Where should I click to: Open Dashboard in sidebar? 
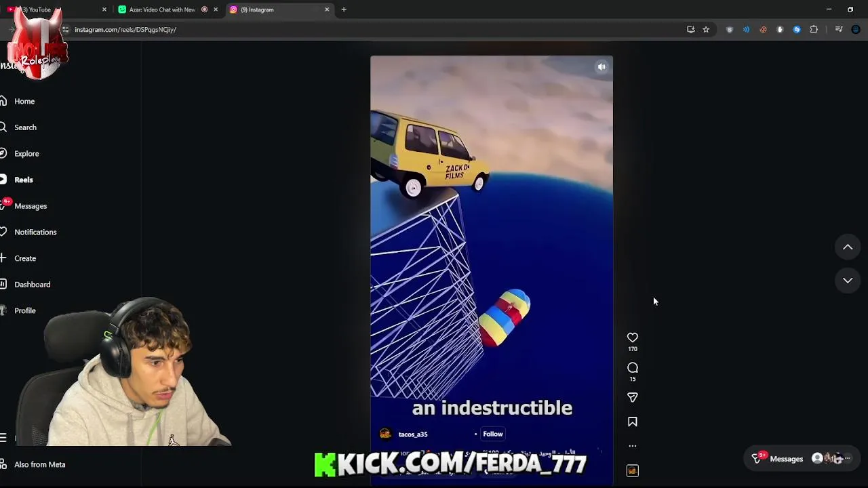(32, 285)
